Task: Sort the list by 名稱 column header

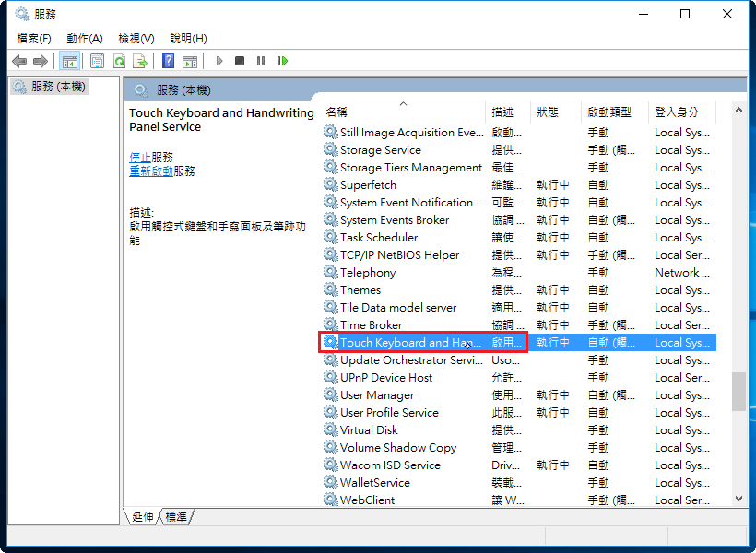Action: pos(337,112)
